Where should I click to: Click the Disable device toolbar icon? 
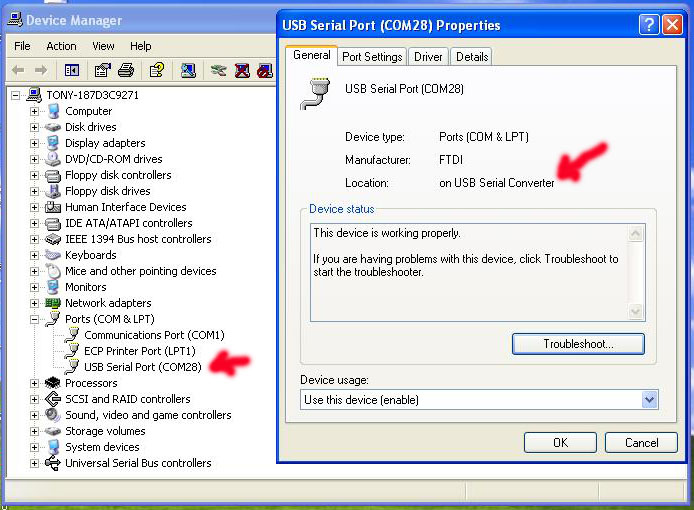point(264,70)
